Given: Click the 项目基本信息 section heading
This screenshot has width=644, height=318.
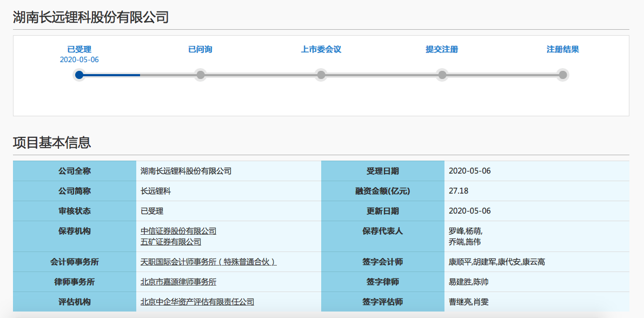Looking at the screenshot, I should pos(52,143).
